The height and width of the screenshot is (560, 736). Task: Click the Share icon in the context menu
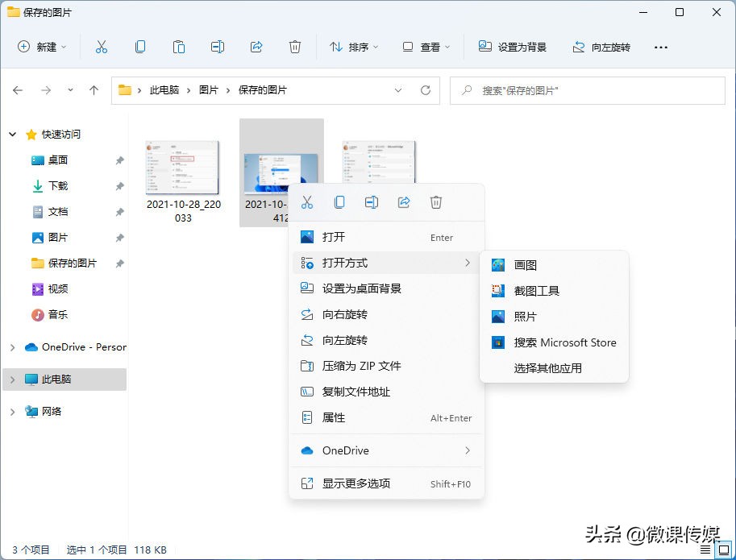pos(404,202)
